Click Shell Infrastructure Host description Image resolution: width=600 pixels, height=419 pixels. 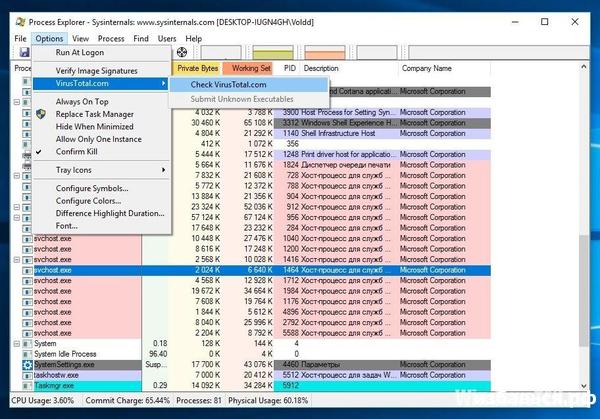click(x=338, y=134)
